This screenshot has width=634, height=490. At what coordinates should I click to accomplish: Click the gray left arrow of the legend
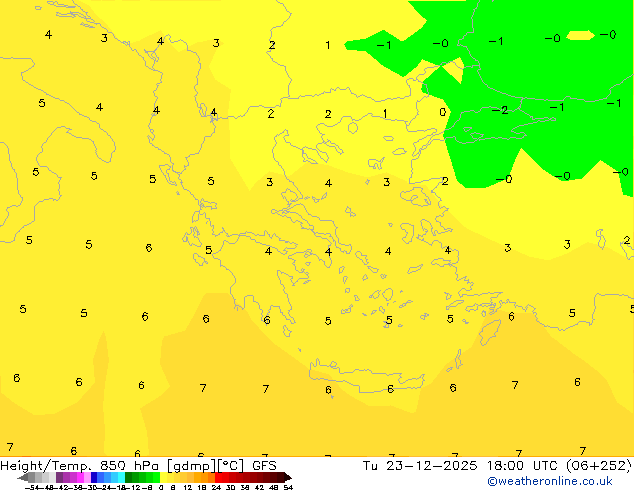pos(23,477)
